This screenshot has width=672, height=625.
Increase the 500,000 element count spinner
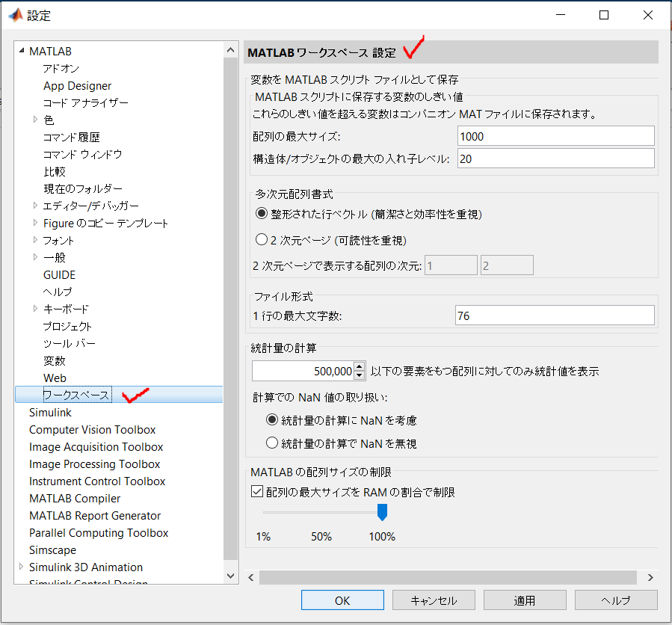point(360,366)
